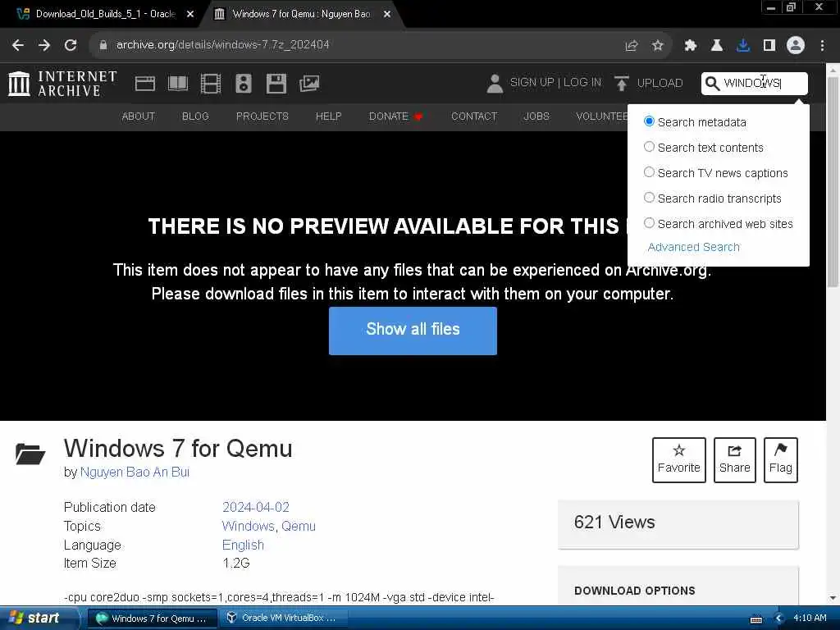Viewport: 840px width, 630px height.
Task: Go forward in browser history
Action: (44, 45)
